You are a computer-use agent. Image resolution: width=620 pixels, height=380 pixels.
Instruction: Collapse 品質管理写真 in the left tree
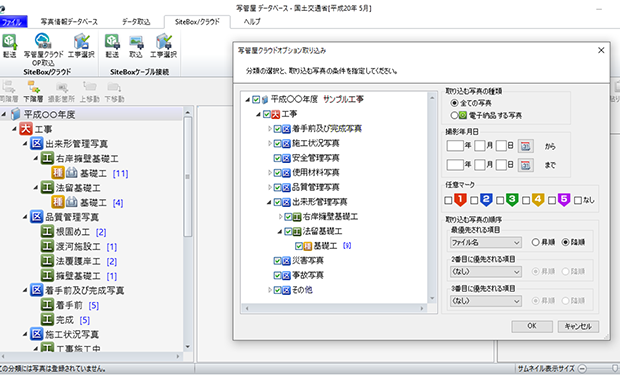click(25, 217)
